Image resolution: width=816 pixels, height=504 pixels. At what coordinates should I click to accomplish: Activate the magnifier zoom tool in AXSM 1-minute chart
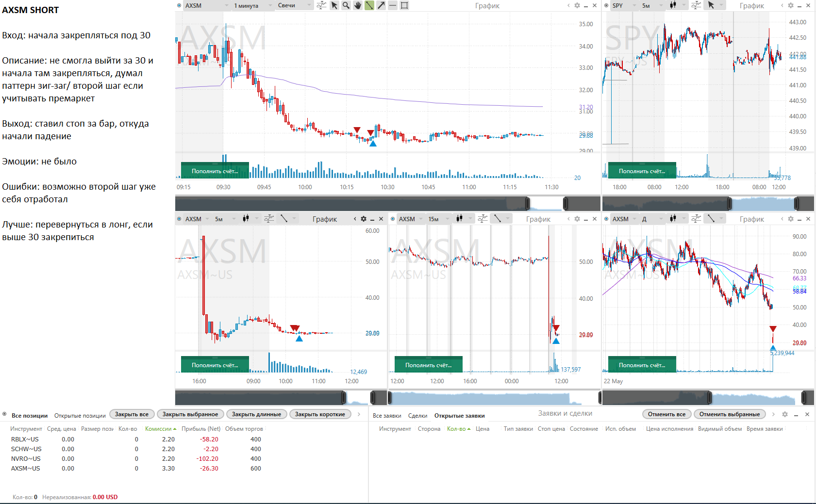(346, 5)
